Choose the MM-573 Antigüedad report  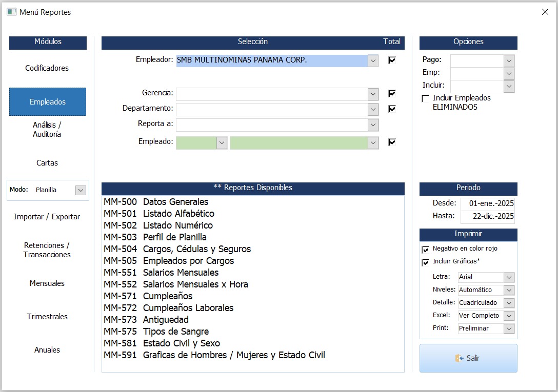[x=146, y=320]
